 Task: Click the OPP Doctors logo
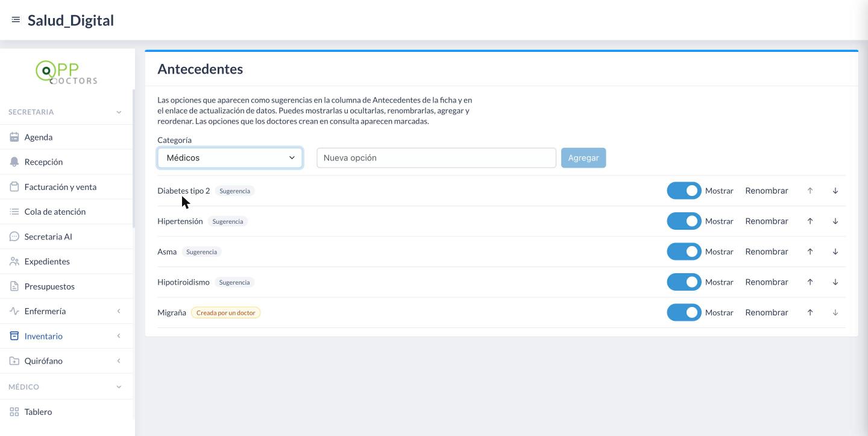point(66,72)
